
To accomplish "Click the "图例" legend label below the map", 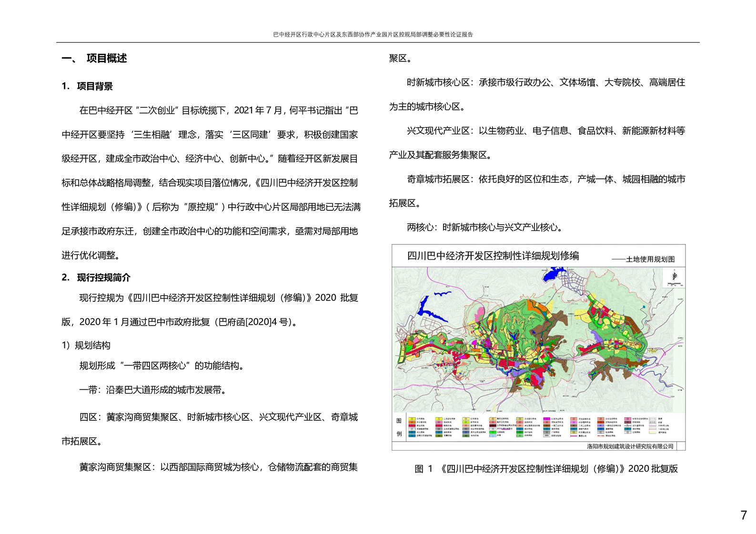I will [x=399, y=427].
